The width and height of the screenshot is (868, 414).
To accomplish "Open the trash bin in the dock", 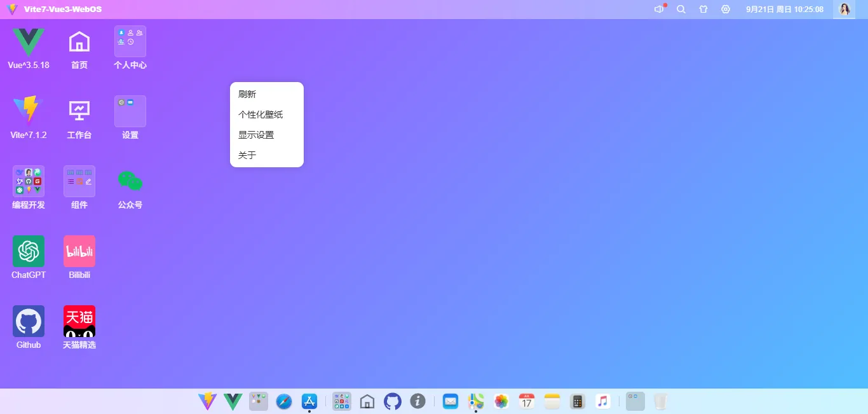I will [x=660, y=401].
